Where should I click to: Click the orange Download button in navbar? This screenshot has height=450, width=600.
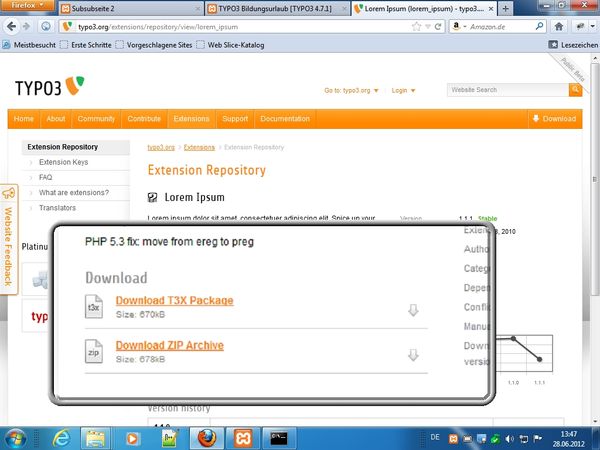coord(553,119)
